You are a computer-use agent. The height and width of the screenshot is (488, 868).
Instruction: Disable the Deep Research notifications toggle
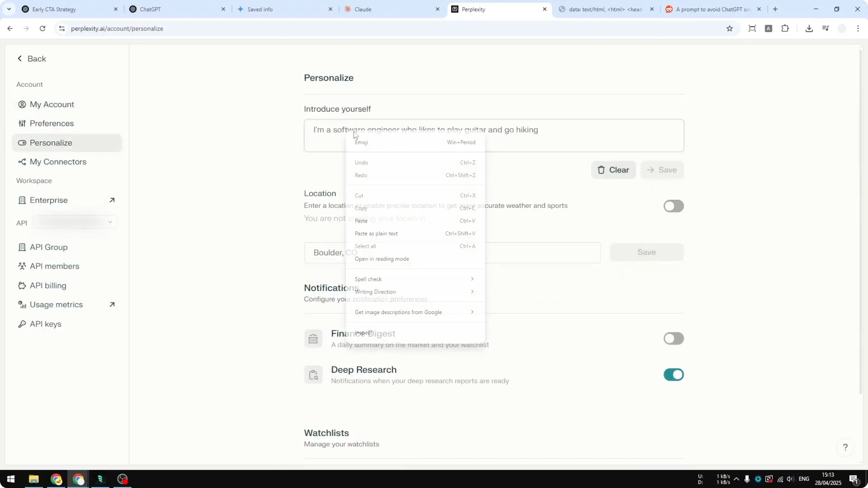[x=673, y=375]
